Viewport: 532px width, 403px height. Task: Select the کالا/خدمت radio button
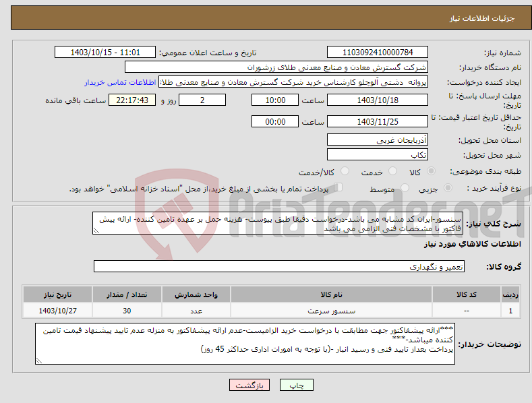point(345,171)
